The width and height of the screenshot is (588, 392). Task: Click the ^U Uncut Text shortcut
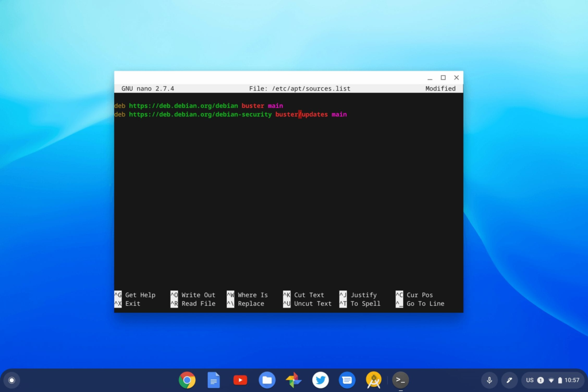click(307, 304)
